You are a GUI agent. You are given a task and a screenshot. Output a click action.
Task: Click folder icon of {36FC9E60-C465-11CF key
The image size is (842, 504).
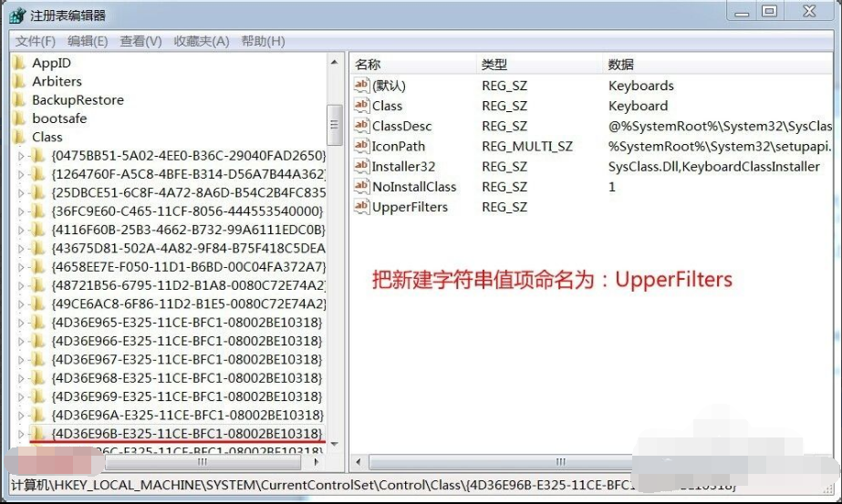click(x=37, y=211)
